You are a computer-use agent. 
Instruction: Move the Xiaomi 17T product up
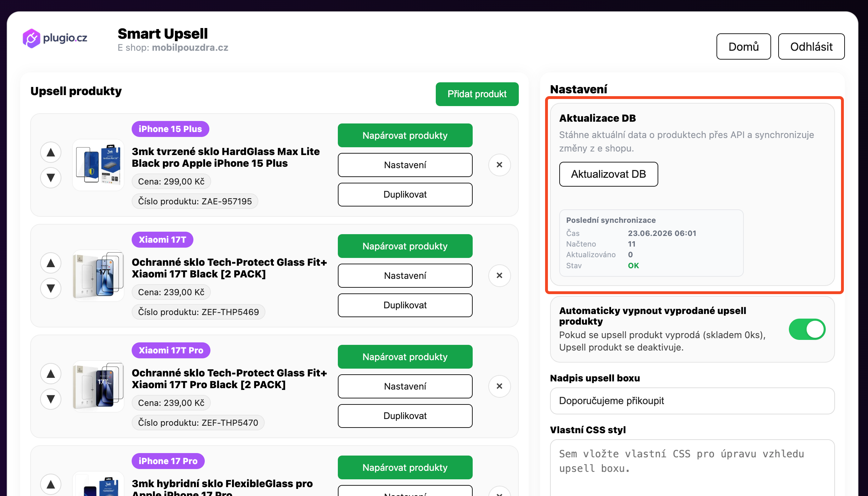[51, 263]
